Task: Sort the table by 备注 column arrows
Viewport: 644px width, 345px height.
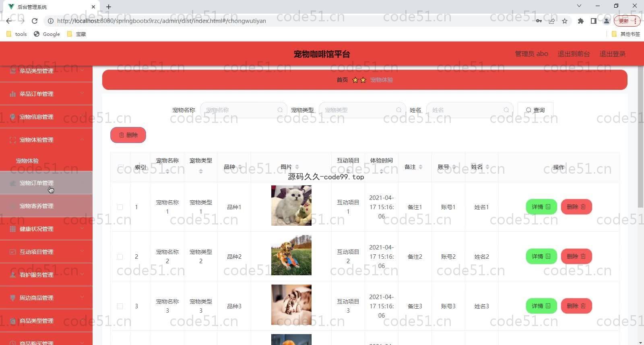Action: 421,167
